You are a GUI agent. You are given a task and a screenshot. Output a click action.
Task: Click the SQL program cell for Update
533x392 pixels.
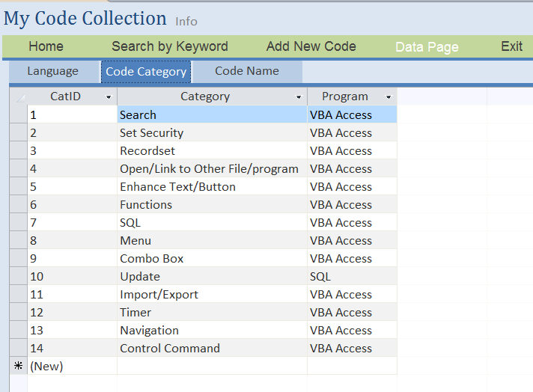point(352,277)
